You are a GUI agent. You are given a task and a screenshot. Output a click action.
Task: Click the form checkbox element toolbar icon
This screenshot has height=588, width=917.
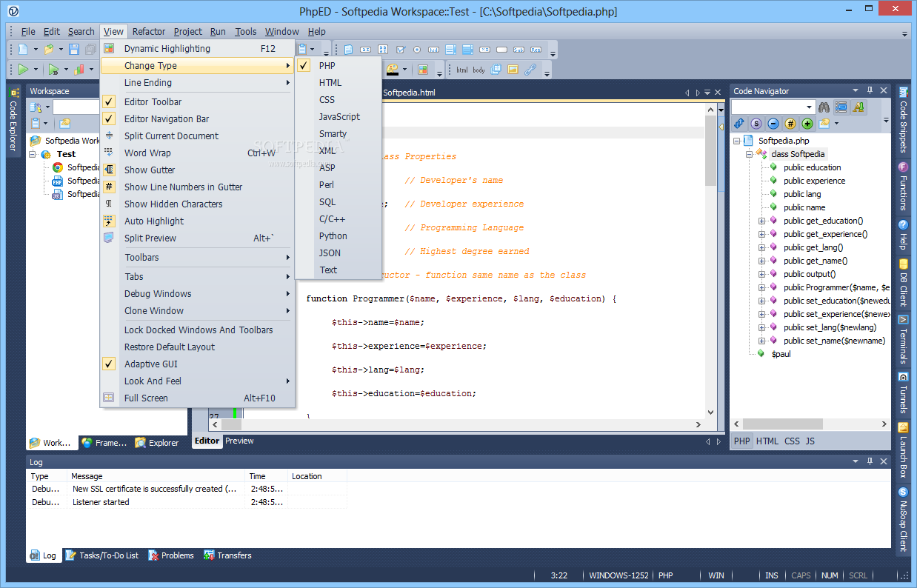point(401,50)
